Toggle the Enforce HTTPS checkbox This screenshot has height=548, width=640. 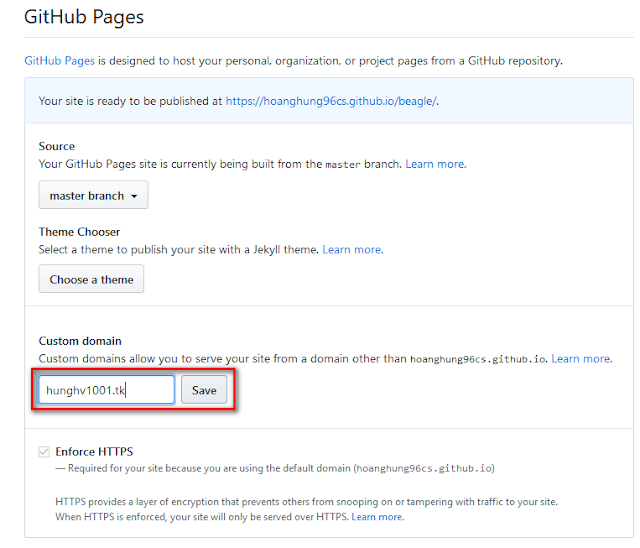click(43, 452)
